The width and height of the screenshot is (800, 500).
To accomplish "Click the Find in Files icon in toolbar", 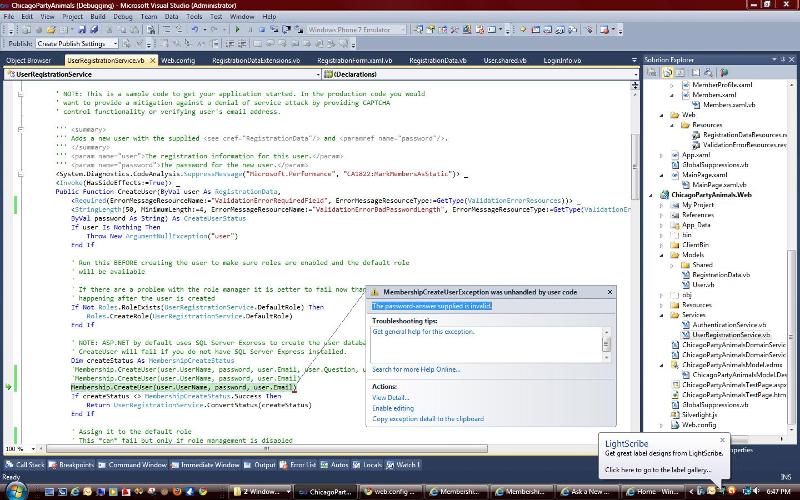I will [151, 30].
